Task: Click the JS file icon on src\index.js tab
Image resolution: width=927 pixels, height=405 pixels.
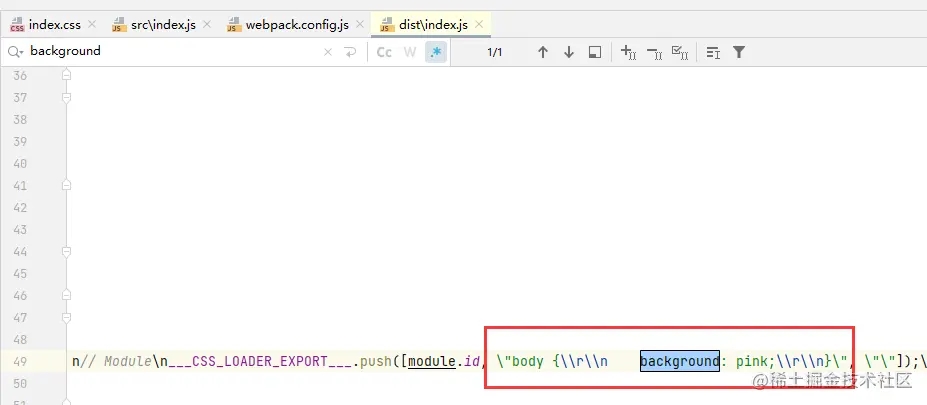Action: tap(119, 25)
